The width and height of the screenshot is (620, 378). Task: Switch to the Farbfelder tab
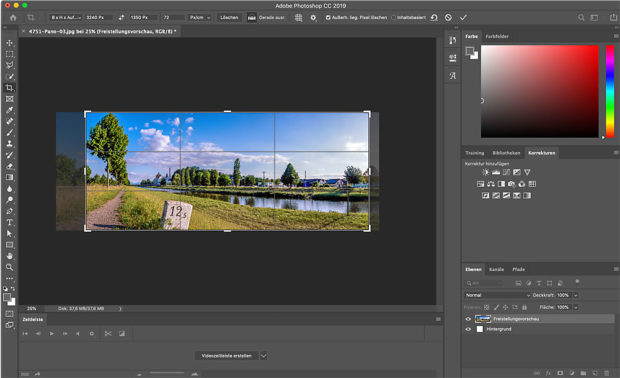point(497,36)
